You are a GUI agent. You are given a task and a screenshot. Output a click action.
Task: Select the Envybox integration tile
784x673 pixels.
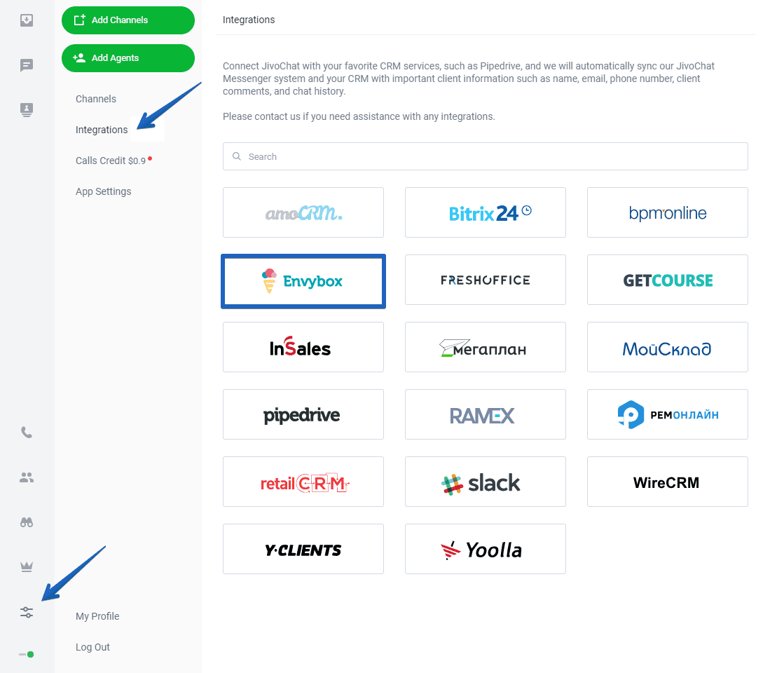[303, 281]
